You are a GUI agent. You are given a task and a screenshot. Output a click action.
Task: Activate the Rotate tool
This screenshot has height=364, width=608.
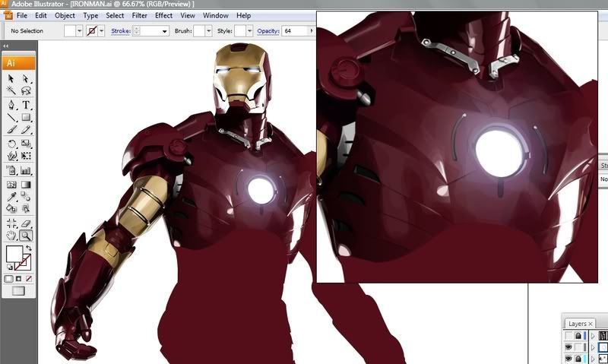point(11,144)
